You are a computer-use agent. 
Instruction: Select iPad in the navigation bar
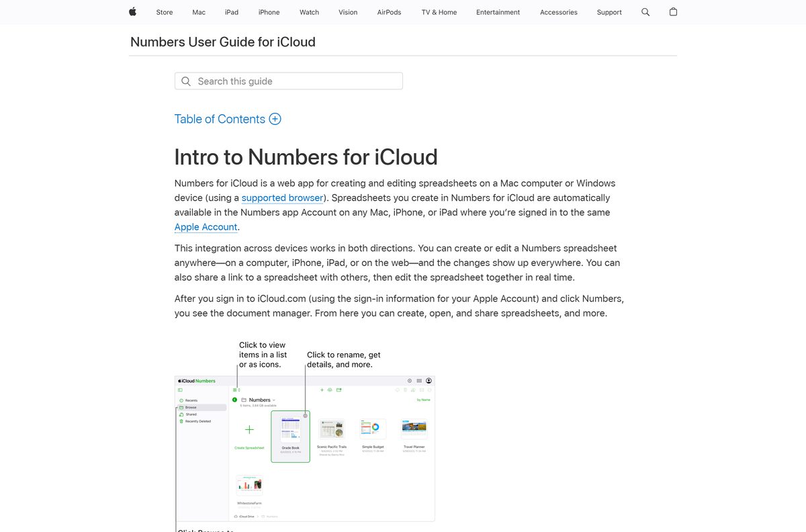coord(232,12)
